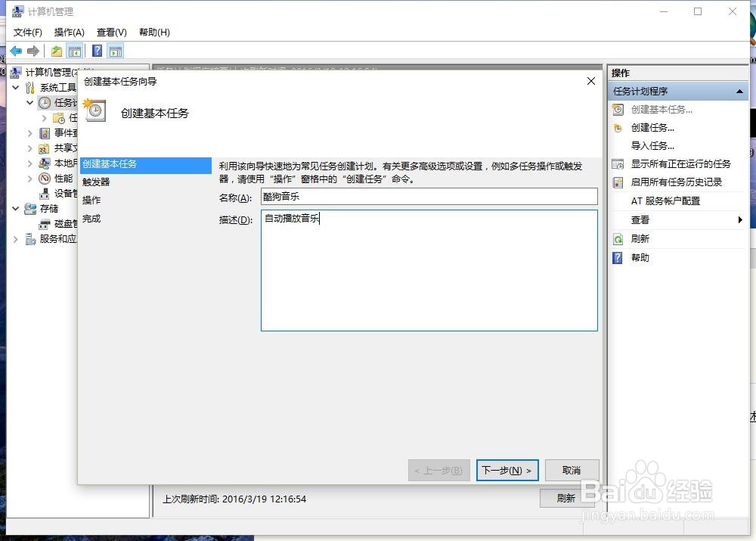Click the local users icon in tree
Screen dimensions: 756x541
pos(45,163)
